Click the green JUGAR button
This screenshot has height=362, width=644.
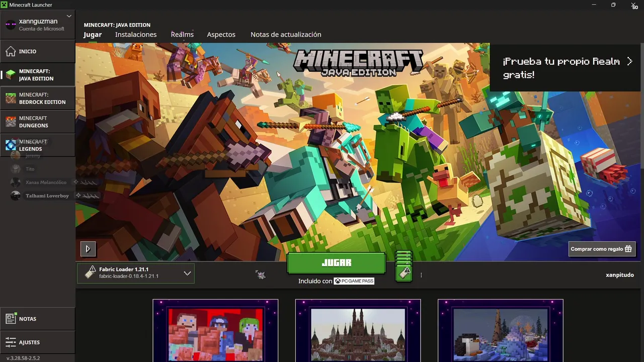click(x=336, y=263)
